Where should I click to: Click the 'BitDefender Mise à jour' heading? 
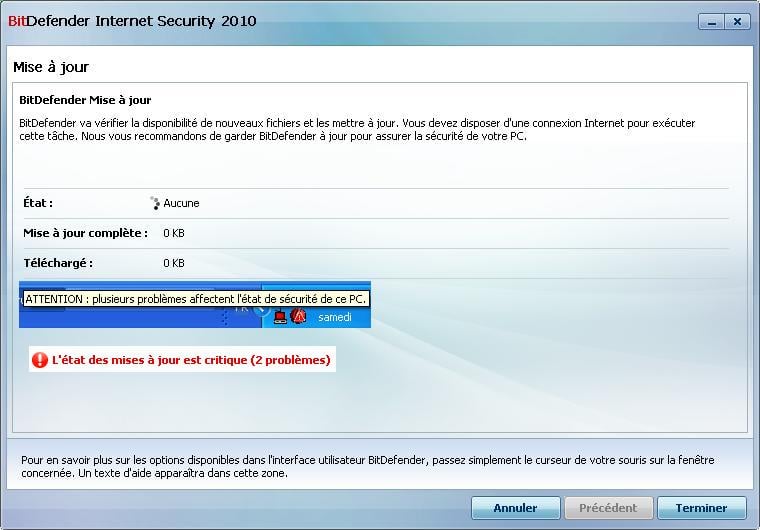(85, 100)
